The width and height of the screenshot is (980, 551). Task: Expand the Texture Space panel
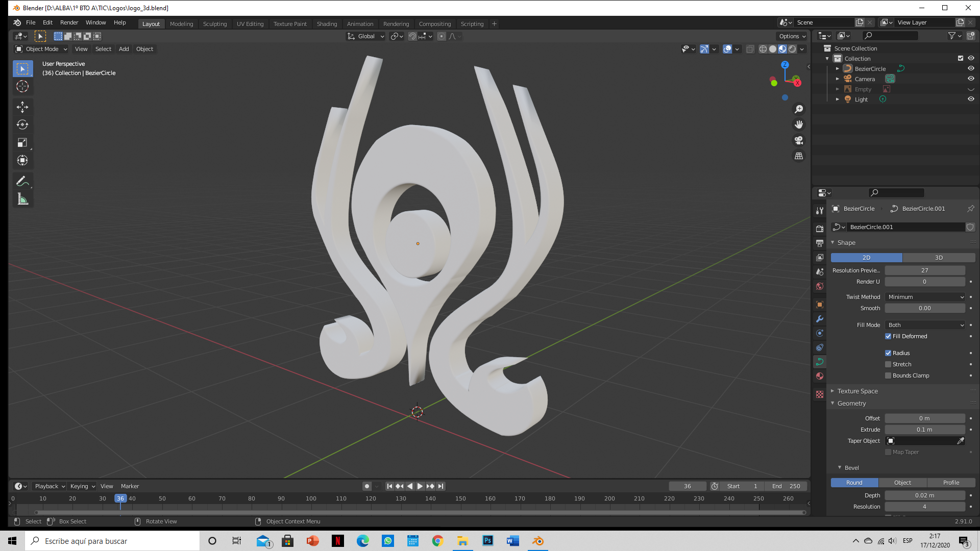857,391
